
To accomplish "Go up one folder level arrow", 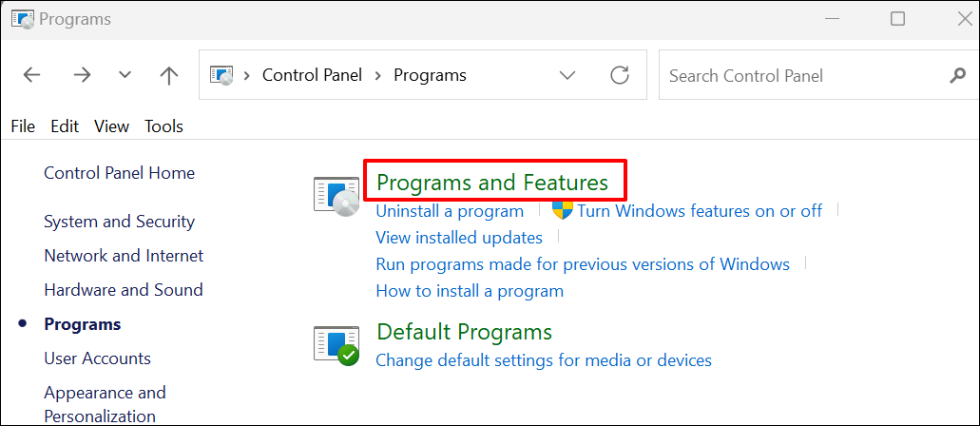I will (169, 75).
